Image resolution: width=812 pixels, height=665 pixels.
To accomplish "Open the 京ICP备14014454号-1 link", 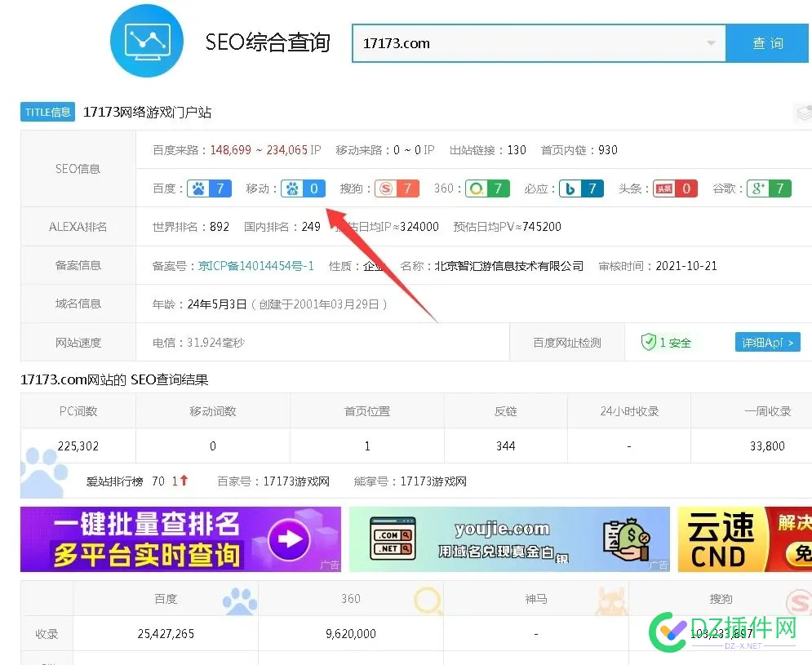I will [x=255, y=266].
